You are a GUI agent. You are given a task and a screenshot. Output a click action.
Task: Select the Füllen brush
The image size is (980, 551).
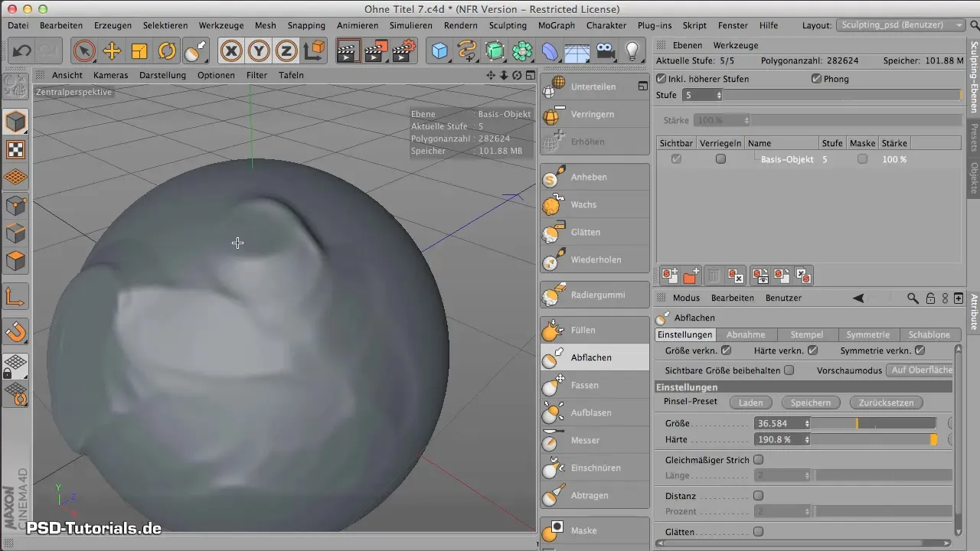coord(594,330)
